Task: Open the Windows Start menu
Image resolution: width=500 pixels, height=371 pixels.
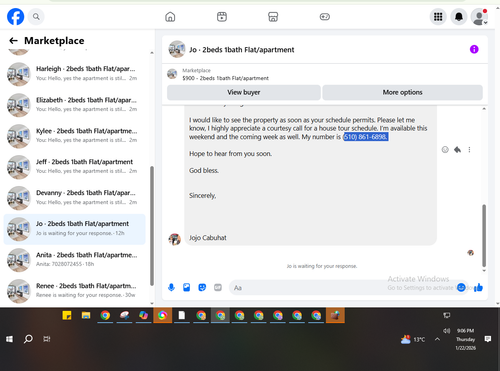Action: point(9,339)
